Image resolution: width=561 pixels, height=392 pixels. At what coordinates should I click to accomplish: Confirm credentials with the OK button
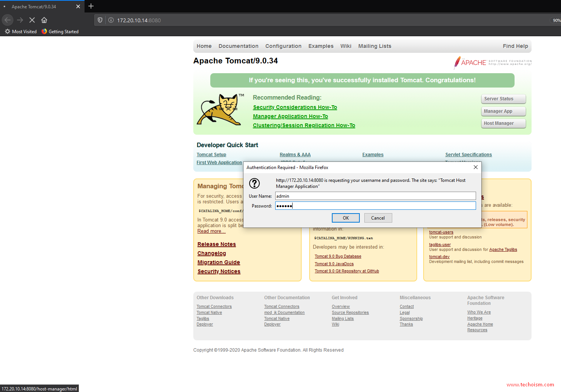click(346, 218)
